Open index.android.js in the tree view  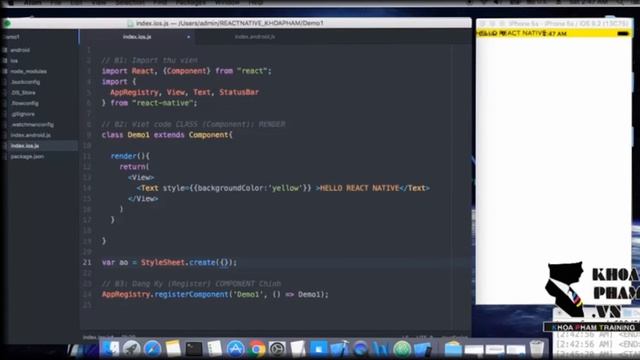(31, 135)
